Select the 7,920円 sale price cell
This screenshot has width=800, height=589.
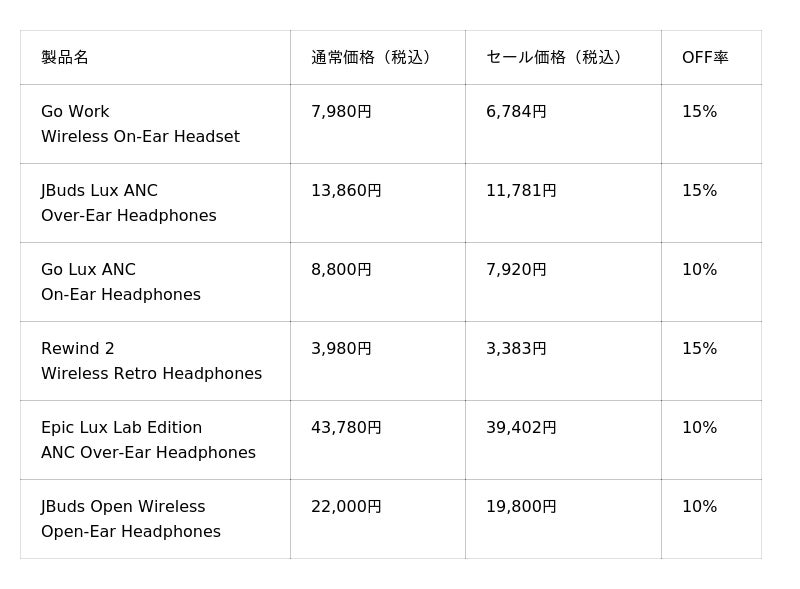[516, 270]
